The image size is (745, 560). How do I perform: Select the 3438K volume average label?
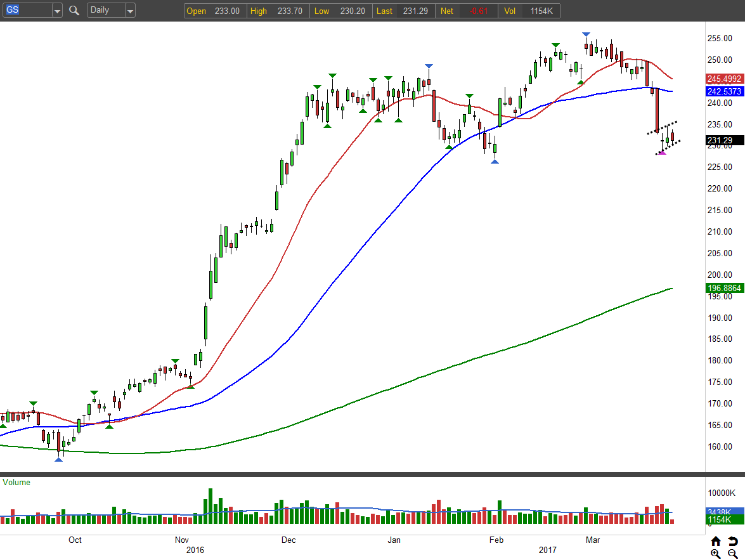click(724, 512)
